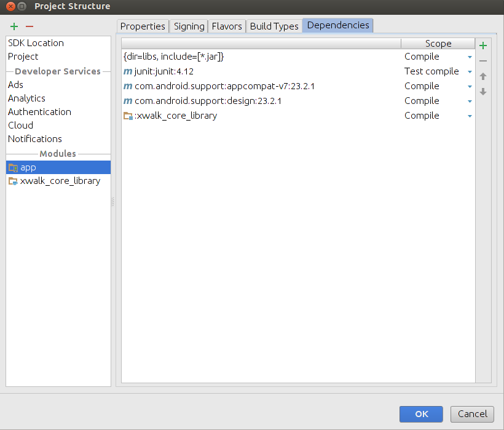
Task: Click the Cancel button
Action: [x=472, y=414]
